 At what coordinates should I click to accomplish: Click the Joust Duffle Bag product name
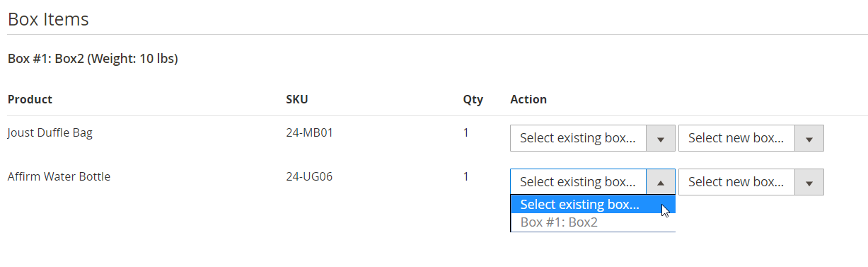(50, 132)
